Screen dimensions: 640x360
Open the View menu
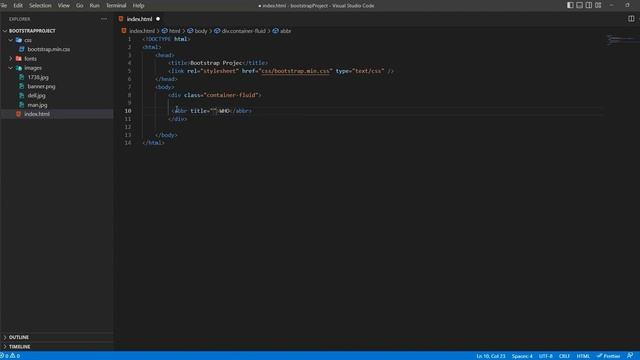63,6
